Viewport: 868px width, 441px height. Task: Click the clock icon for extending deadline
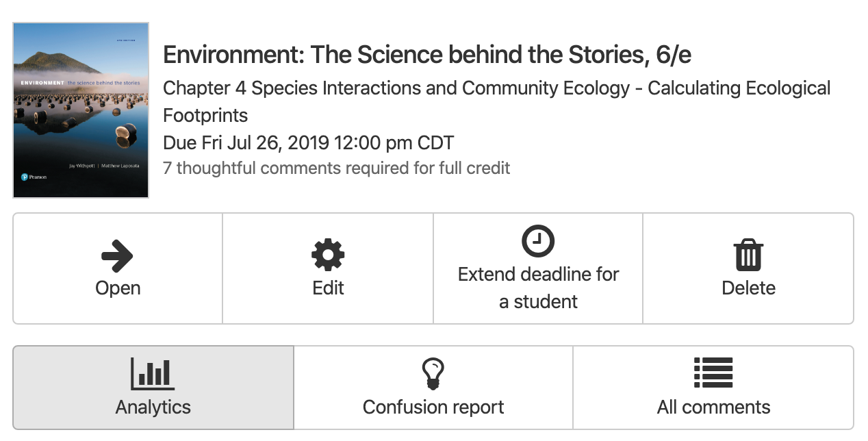538,240
